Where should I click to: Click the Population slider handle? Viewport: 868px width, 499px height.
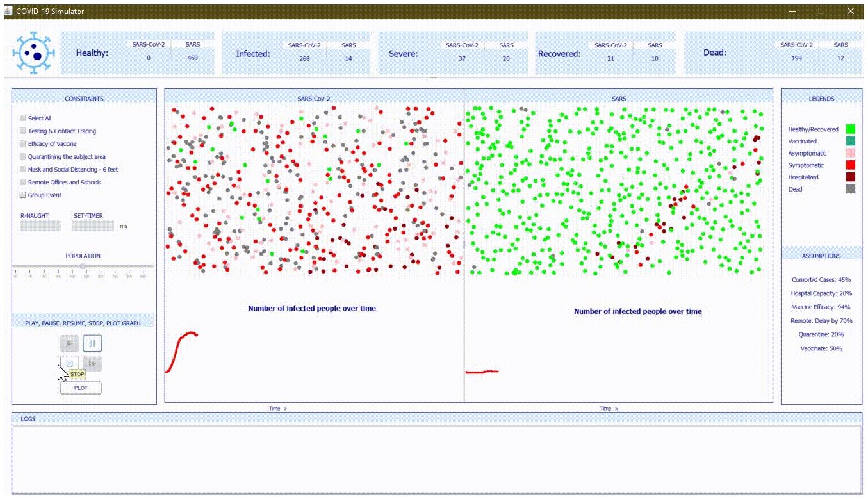click(x=83, y=266)
